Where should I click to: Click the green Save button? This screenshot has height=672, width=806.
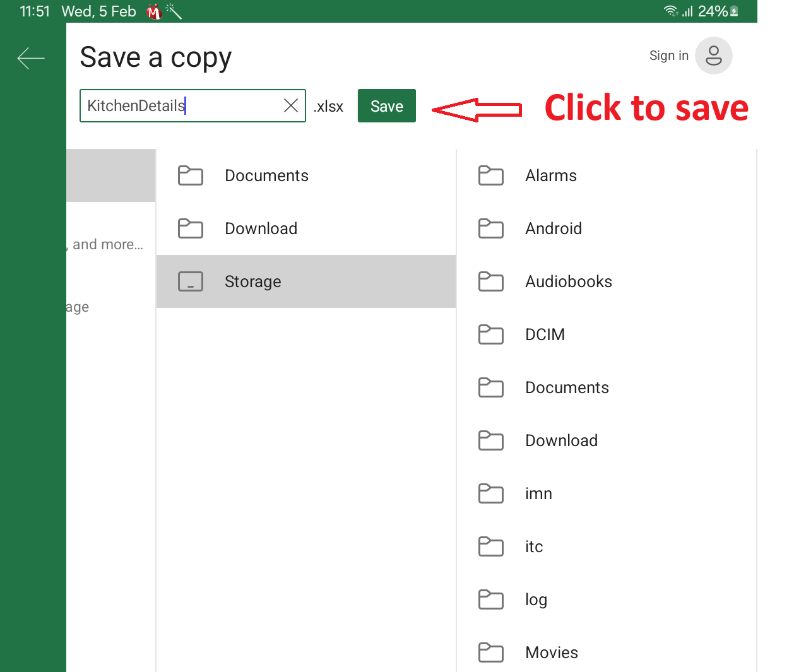click(386, 106)
